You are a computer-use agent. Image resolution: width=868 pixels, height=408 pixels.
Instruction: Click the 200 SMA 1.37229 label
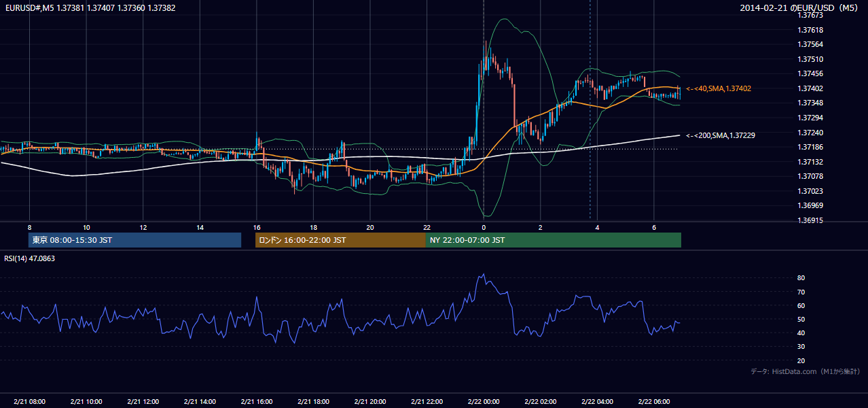pyautogui.click(x=720, y=135)
